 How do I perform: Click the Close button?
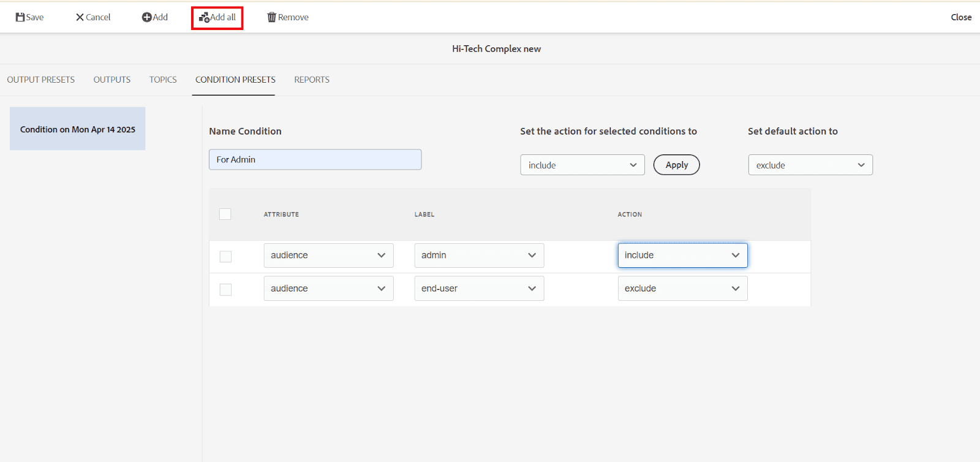960,17
